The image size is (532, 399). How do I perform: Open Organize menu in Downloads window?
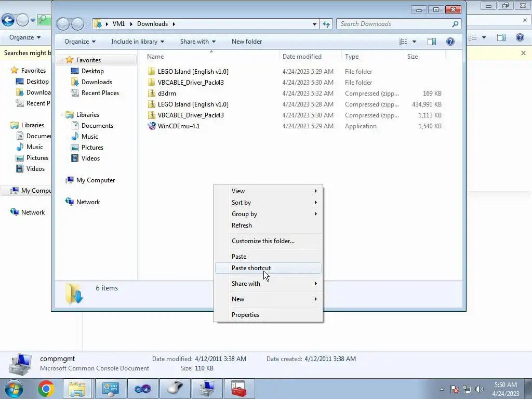coord(80,42)
